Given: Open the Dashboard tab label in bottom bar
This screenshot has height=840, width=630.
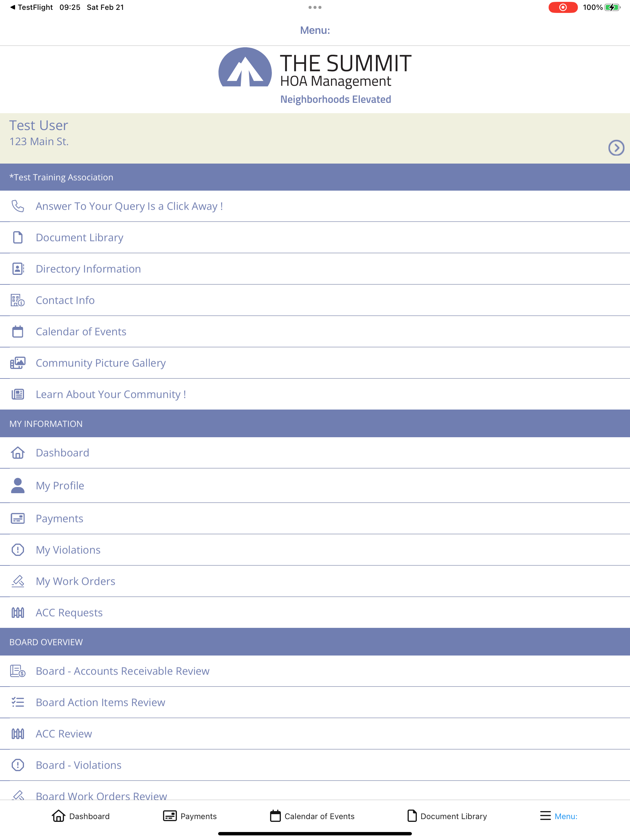Looking at the screenshot, I should (89, 816).
